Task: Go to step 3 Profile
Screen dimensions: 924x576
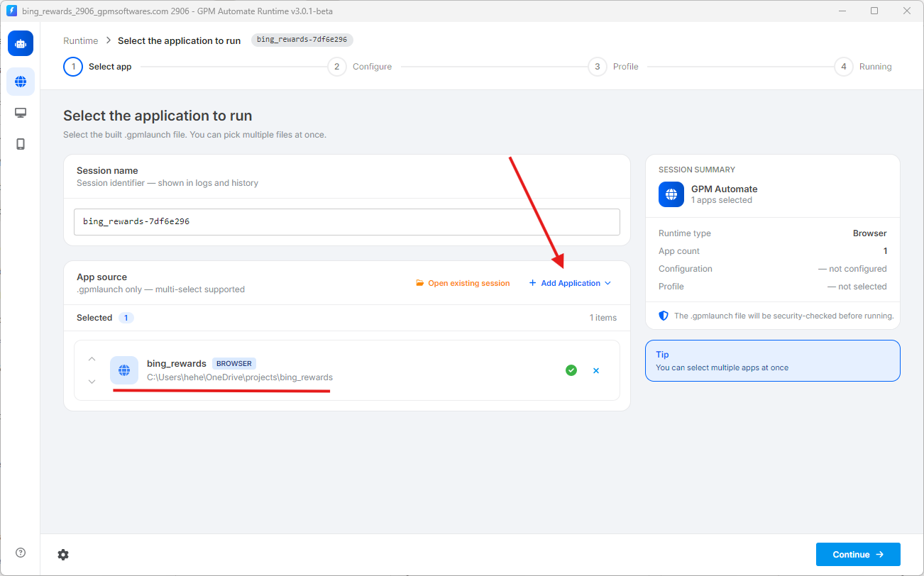Action: coord(613,67)
